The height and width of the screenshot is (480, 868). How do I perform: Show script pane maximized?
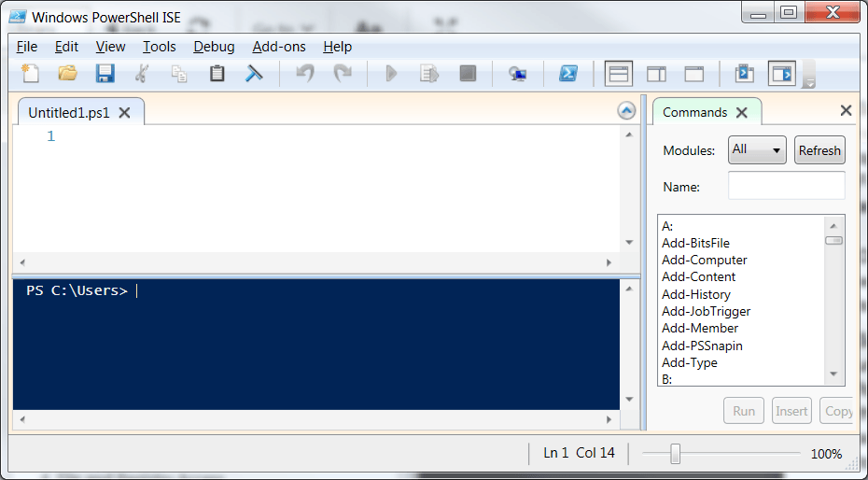[693, 73]
